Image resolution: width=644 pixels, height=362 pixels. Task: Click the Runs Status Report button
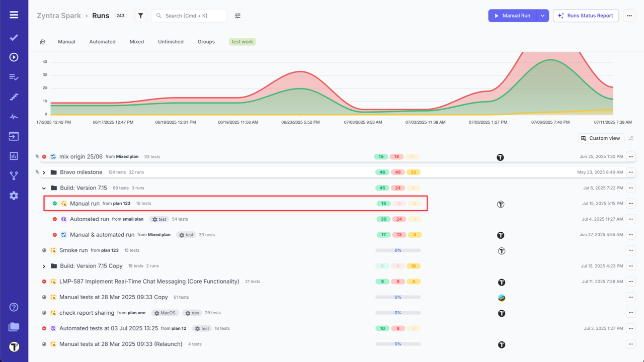coord(586,16)
